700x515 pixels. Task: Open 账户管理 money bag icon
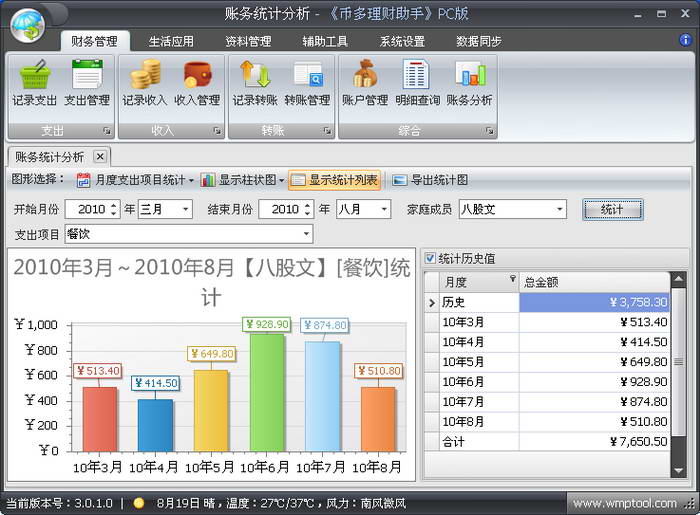point(365,75)
